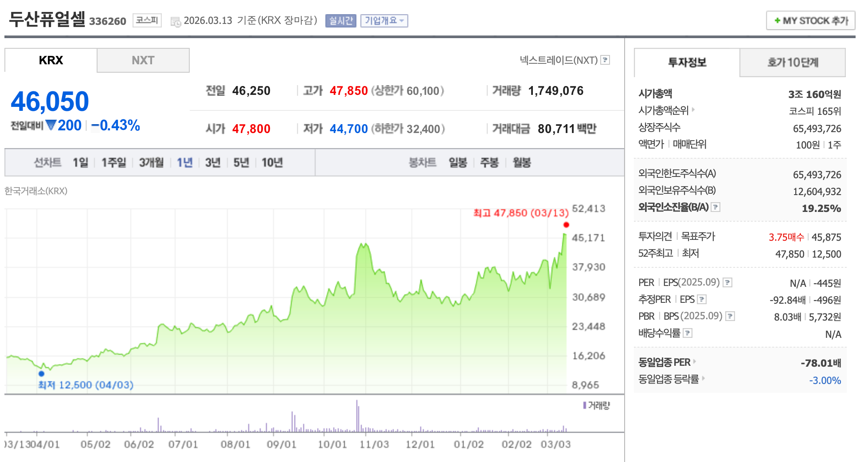Open the help icon next to BPS(2025.09)

[x=730, y=316]
